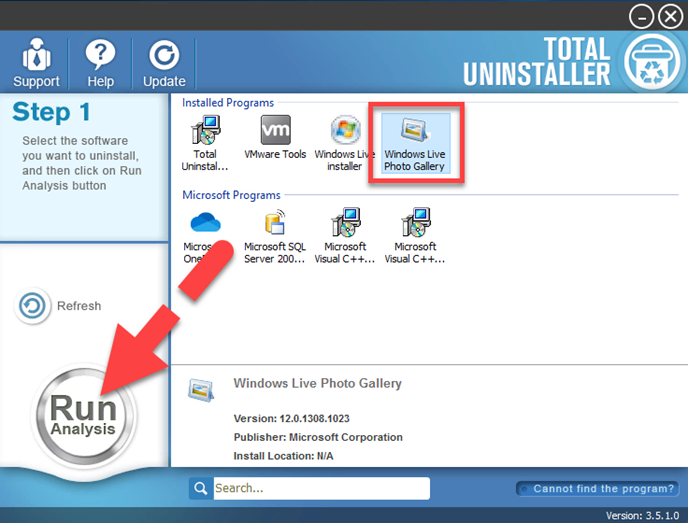Screen dimensions: 688x523
Task: Click Version: 12.0.1308.1023 text
Action: click(x=291, y=418)
